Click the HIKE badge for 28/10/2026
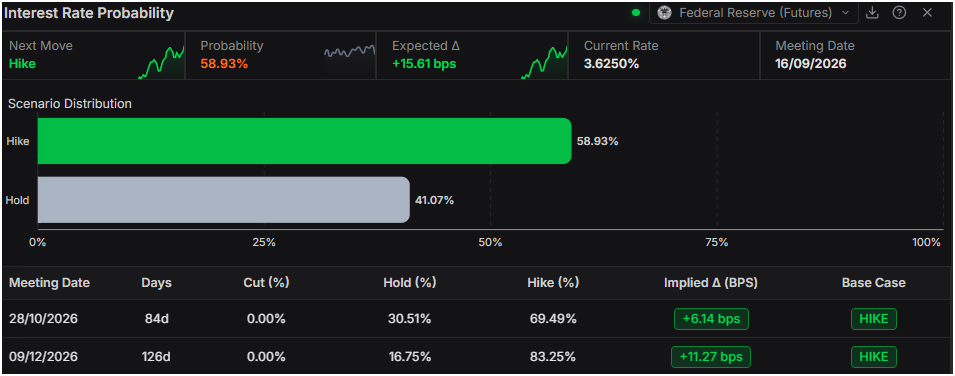Image resolution: width=955 pixels, height=376 pixels. [873, 319]
